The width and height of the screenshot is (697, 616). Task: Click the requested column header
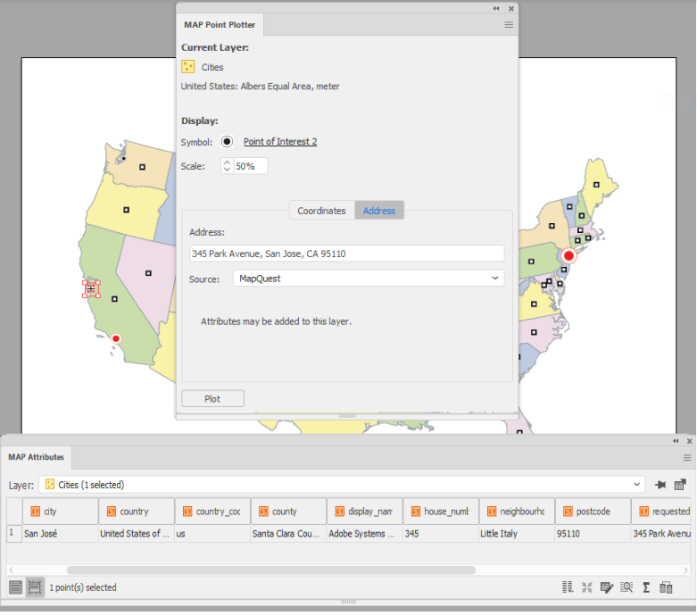click(x=661, y=512)
